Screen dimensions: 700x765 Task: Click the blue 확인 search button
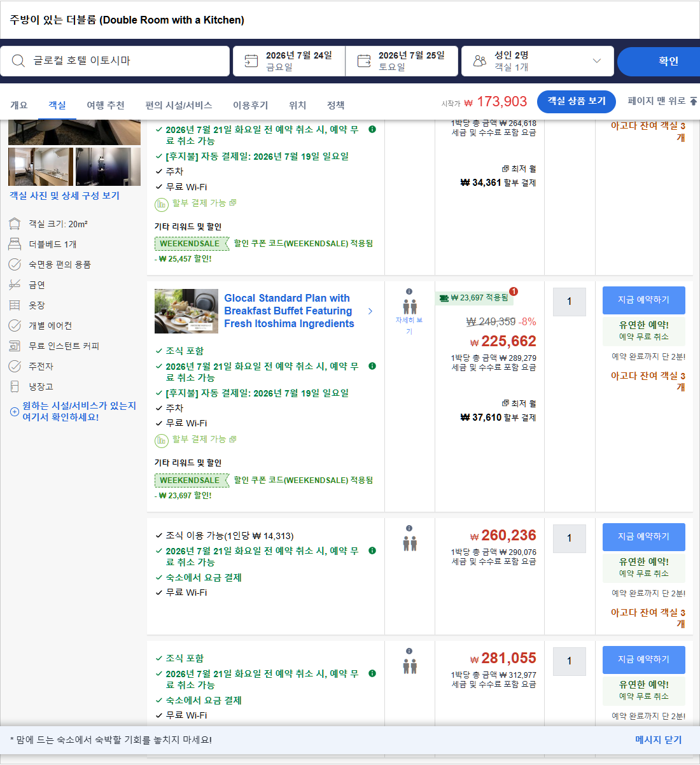pyautogui.click(x=659, y=61)
